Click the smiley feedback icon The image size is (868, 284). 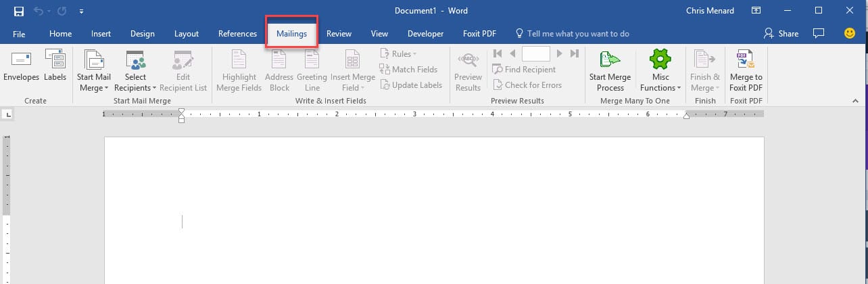[850, 33]
